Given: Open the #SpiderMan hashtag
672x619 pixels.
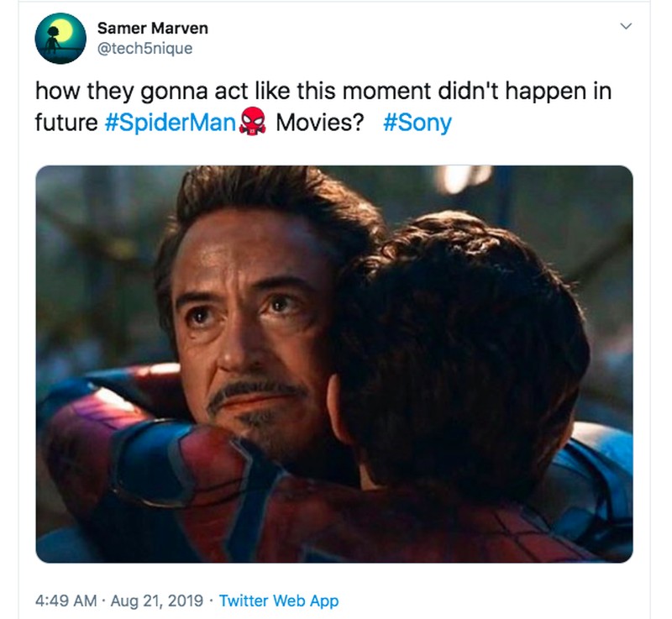Looking at the screenshot, I should 171,123.
